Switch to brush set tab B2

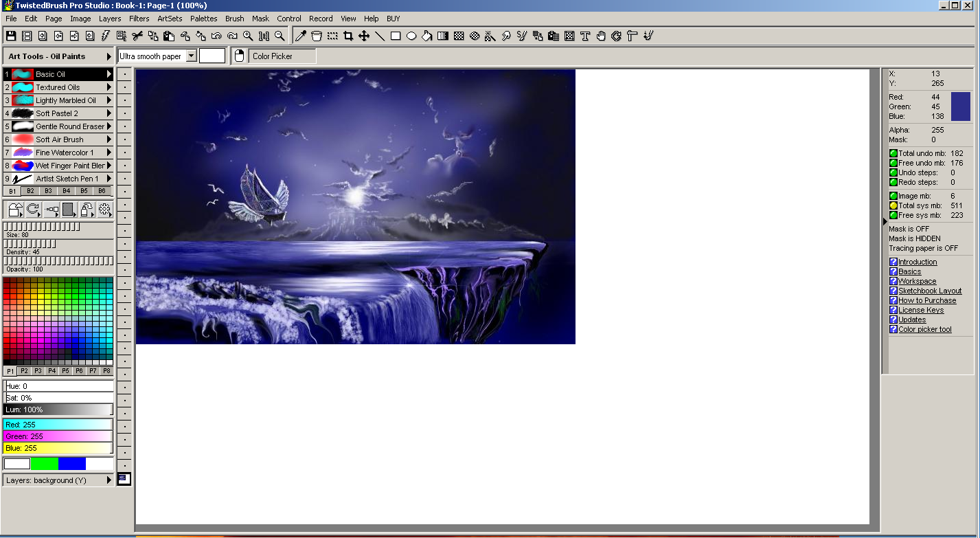(x=30, y=191)
